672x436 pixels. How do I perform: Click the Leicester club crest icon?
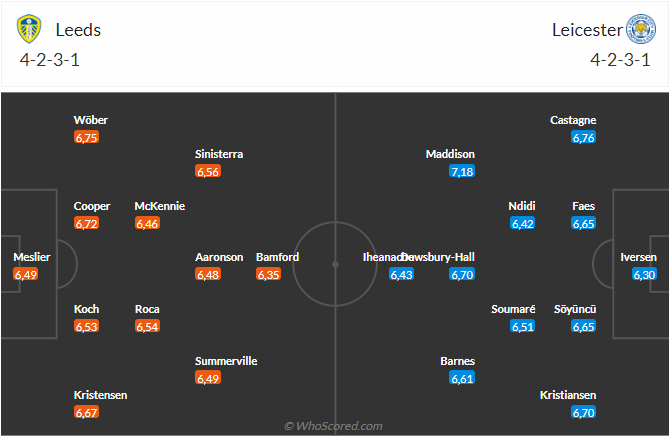pos(640,28)
